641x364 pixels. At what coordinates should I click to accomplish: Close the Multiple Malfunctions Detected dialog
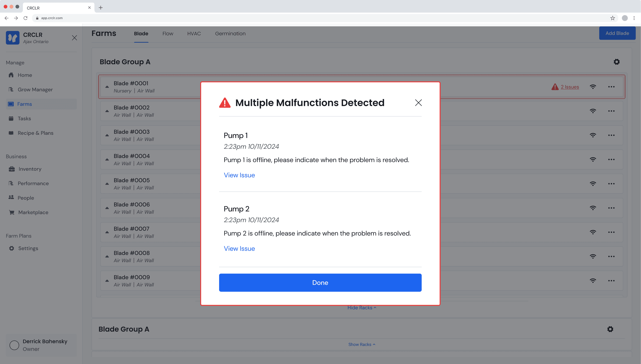(418, 103)
